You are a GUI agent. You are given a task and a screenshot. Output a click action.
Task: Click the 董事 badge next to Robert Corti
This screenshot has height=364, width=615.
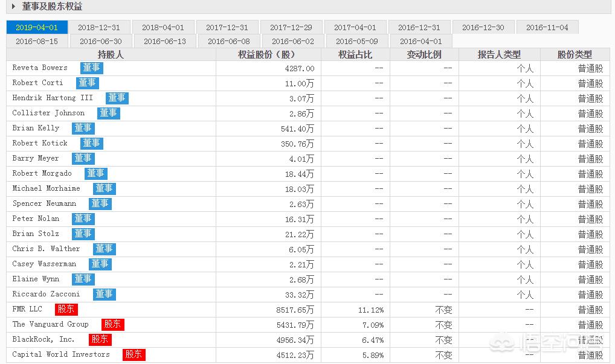click(88, 83)
